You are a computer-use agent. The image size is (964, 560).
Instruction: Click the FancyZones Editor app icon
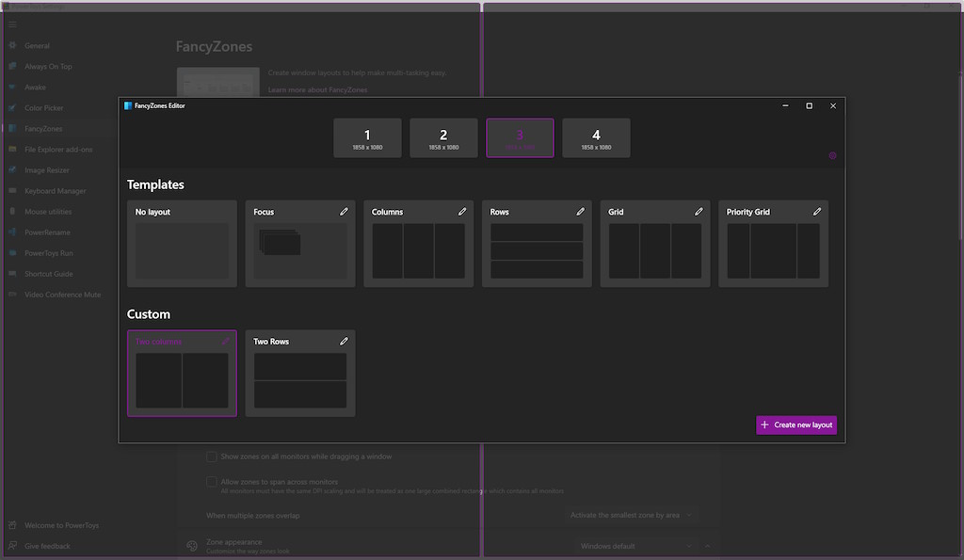pos(128,105)
